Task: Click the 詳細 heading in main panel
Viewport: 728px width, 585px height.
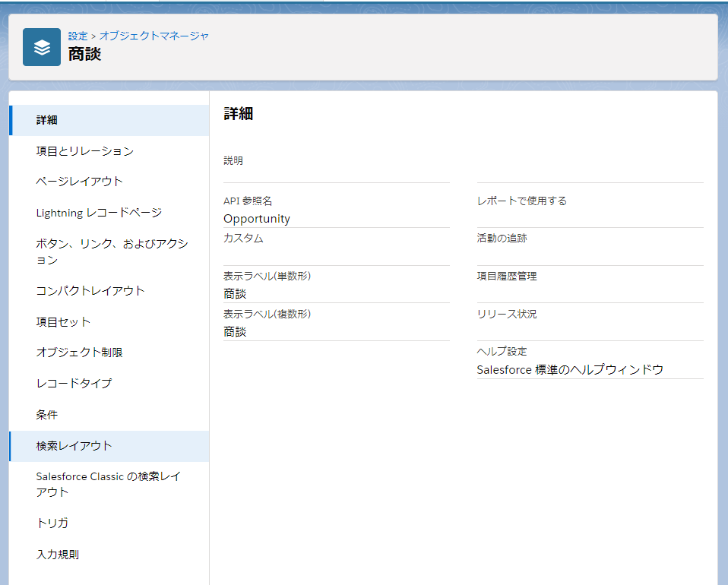Action: click(239, 114)
